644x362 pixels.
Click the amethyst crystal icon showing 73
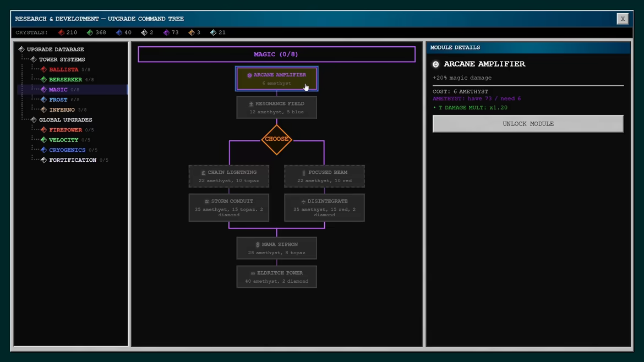coord(166,32)
